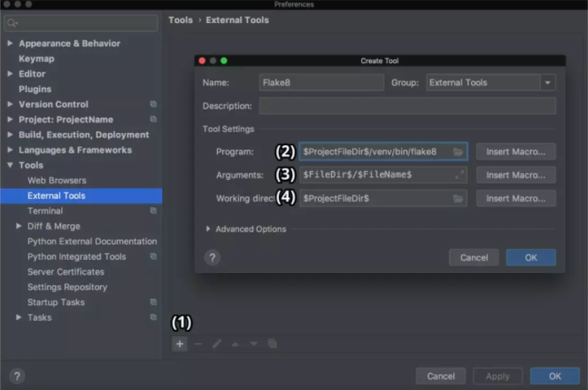Click the Program path input field

coord(383,152)
